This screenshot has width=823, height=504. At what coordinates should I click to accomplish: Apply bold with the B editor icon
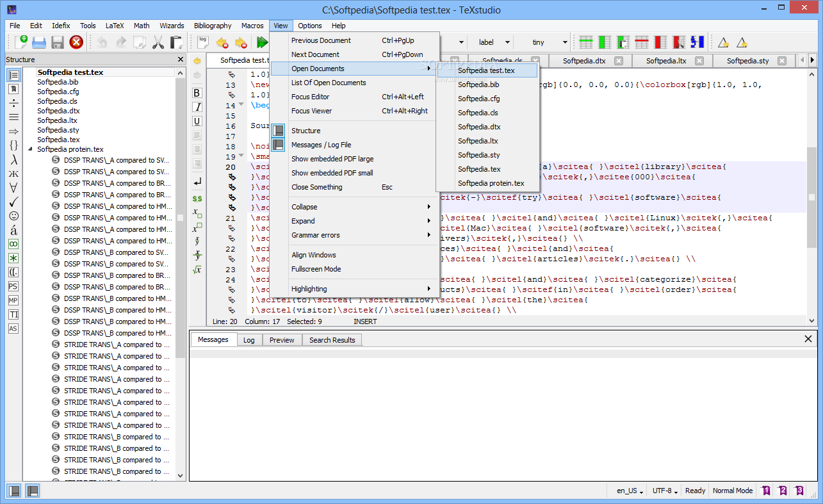(x=197, y=93)
